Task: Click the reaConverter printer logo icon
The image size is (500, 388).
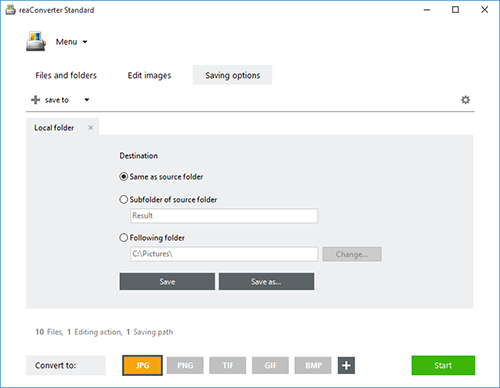Action: [x=36, y=41]
